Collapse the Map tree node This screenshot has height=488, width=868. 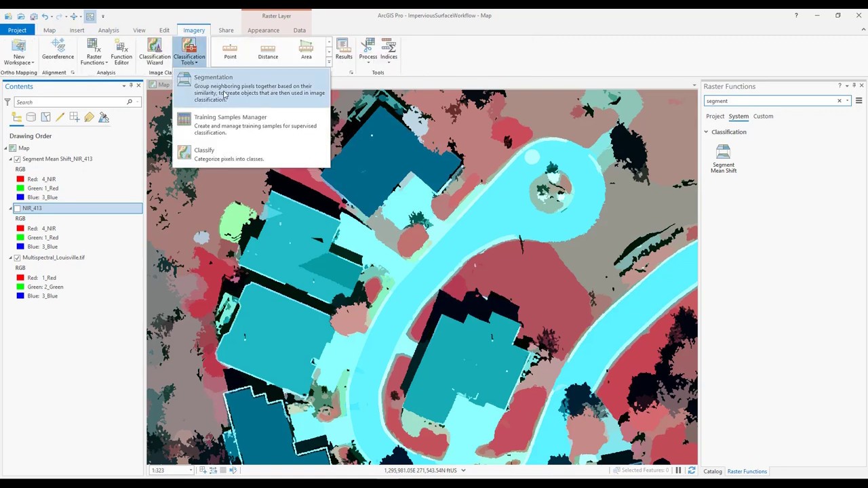[5, 148]
